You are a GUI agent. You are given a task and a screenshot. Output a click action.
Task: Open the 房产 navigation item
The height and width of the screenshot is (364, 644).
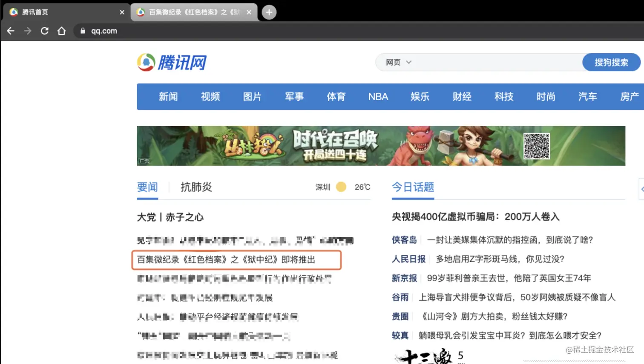630,97
